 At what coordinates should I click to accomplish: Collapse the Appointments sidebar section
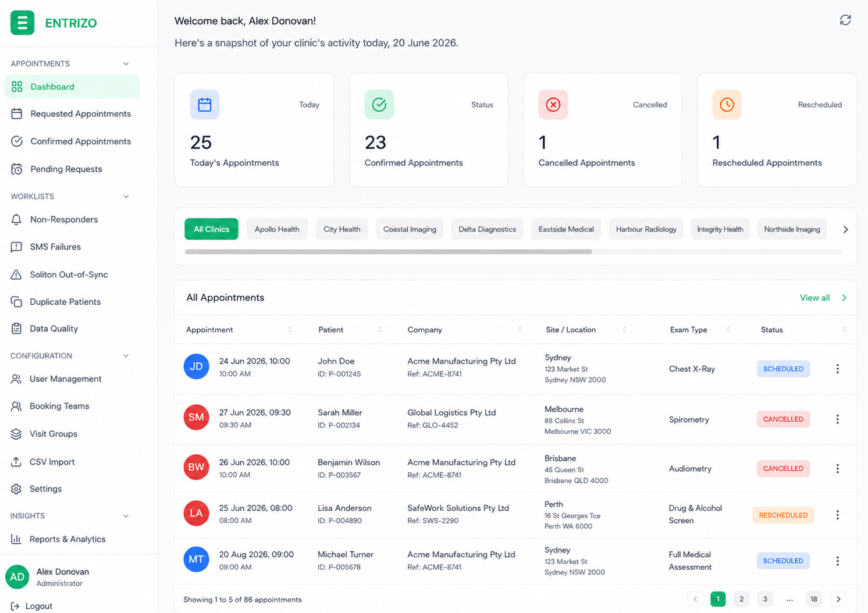126,64
